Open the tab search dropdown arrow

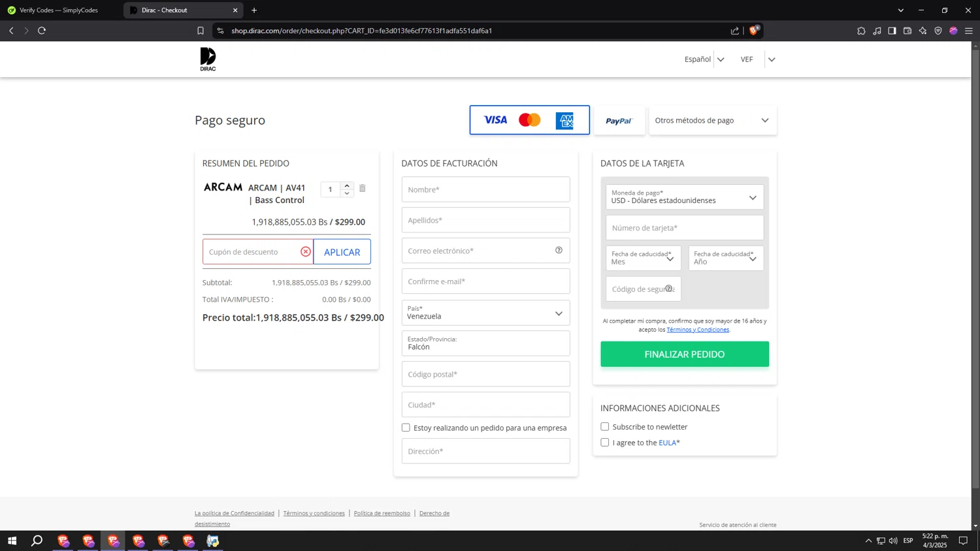coord(901,10)
